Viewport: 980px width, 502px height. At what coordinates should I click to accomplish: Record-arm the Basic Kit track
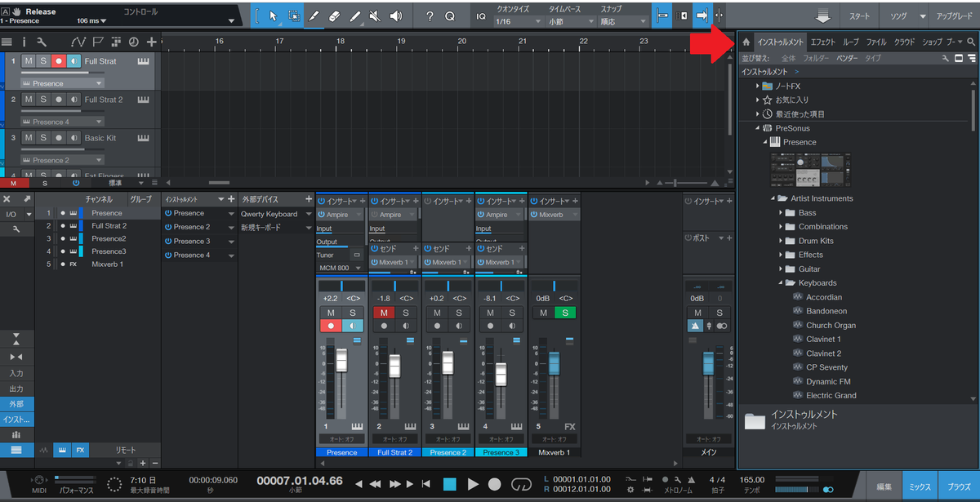tap(58, 138)
